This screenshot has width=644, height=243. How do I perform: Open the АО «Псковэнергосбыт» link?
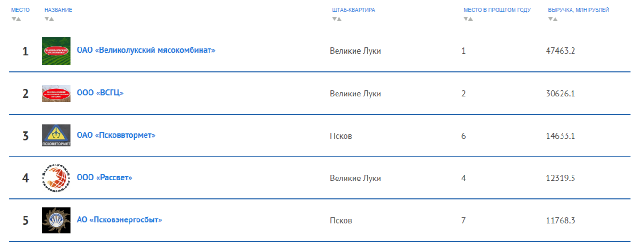click(x=120, y=219)
